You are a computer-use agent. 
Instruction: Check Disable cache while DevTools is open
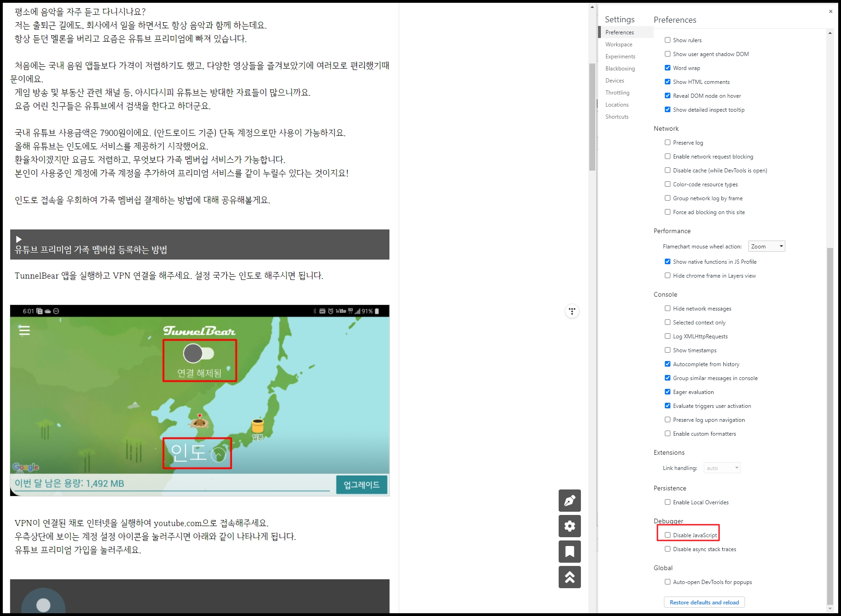(668, 170)
